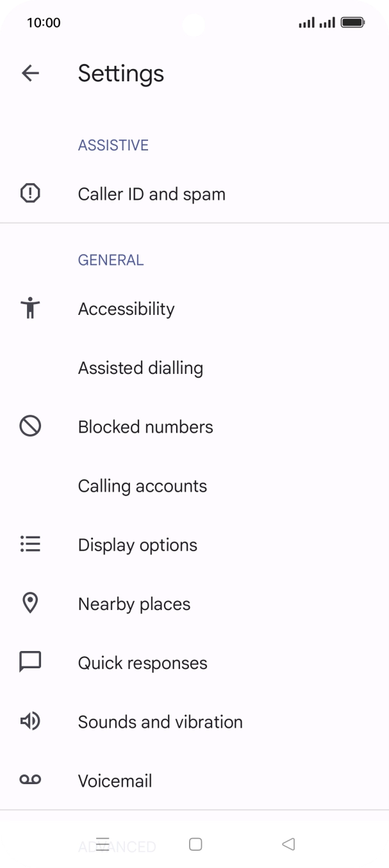This screenshot has width=389, height=868.
Task: Open Blocked numbers text label
Action: 145,427
